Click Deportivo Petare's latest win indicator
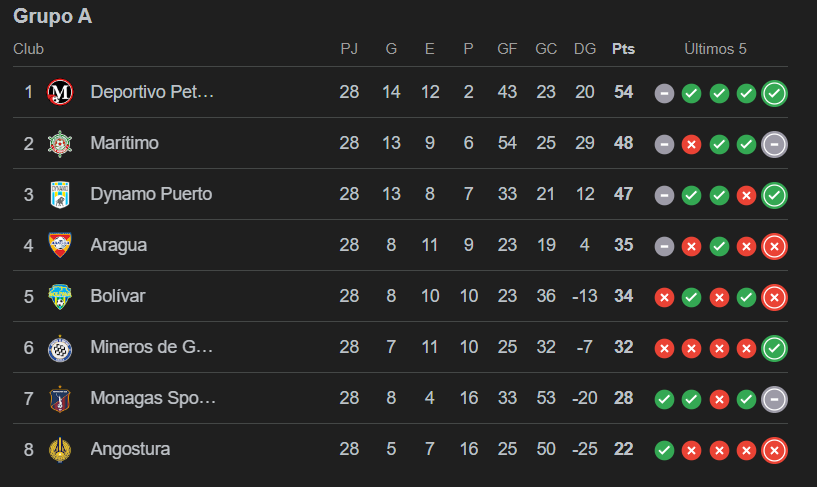The width and height of the screenshot is (817, 487). click(774, 93)
